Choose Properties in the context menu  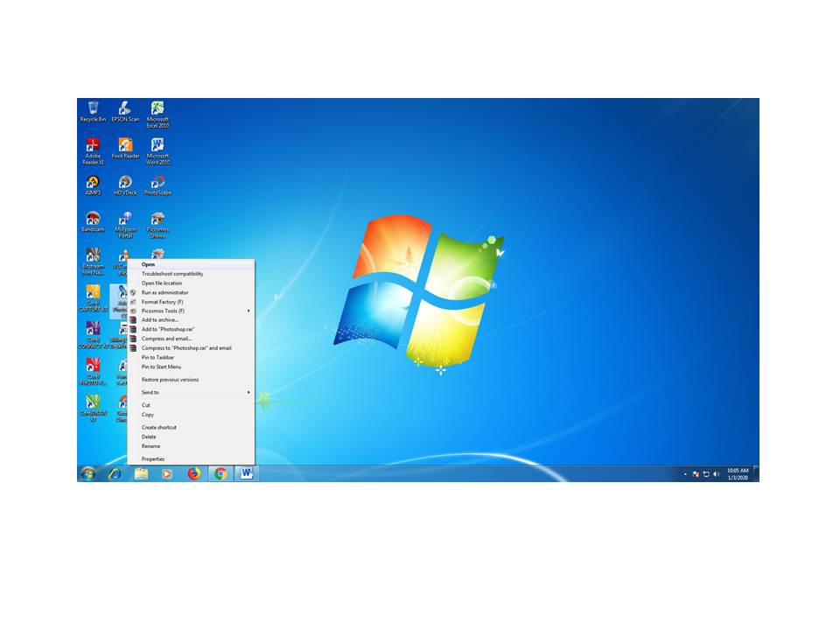tap(191, 459)
